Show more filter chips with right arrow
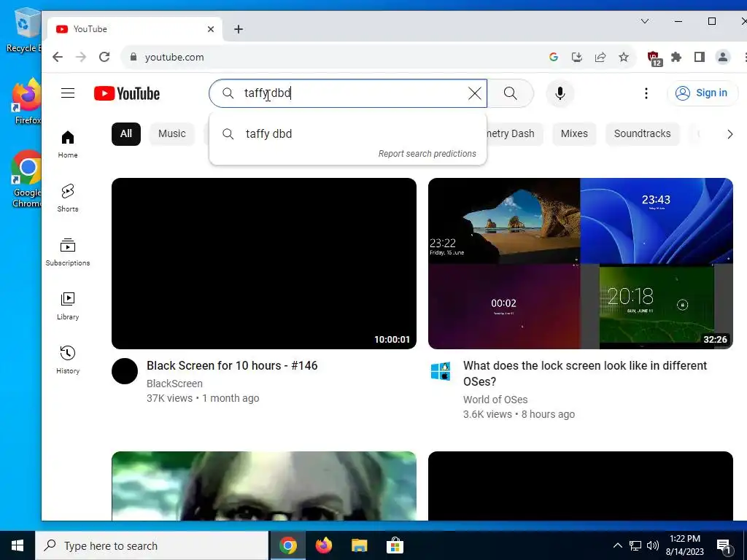747x560 pixels. pos(729,134)
